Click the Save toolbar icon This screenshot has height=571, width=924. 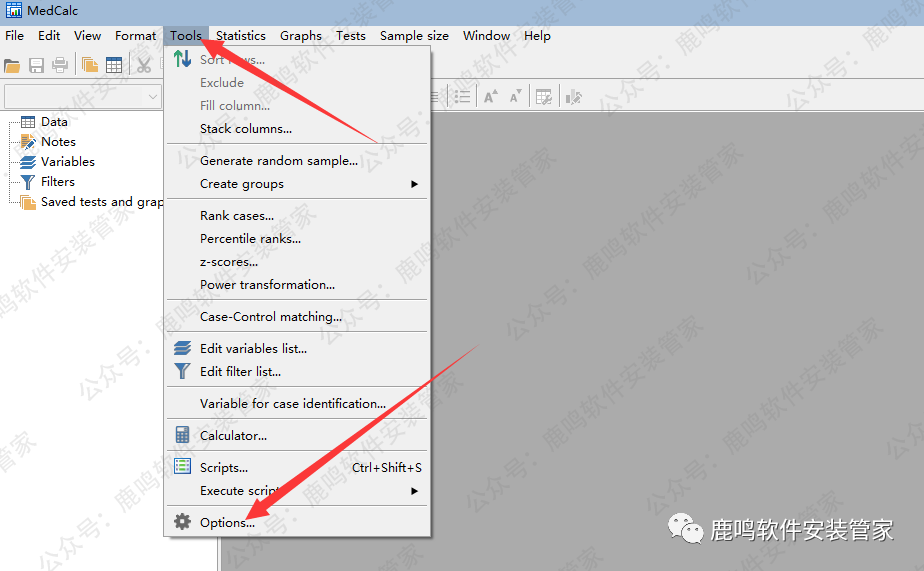click(x=37, y=65)
